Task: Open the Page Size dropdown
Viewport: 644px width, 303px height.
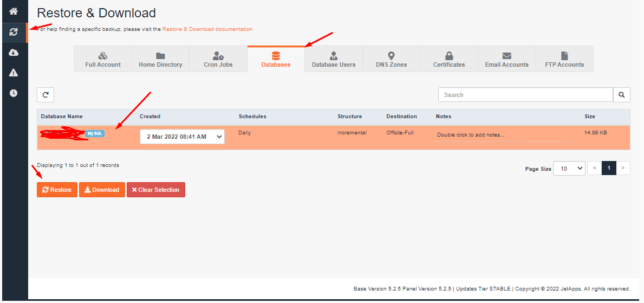Action: pos(570,169)
